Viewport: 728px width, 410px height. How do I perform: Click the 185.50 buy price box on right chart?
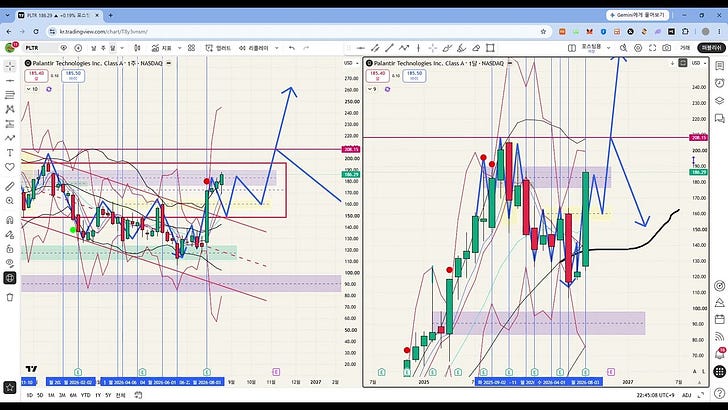(x=414, y=76)
